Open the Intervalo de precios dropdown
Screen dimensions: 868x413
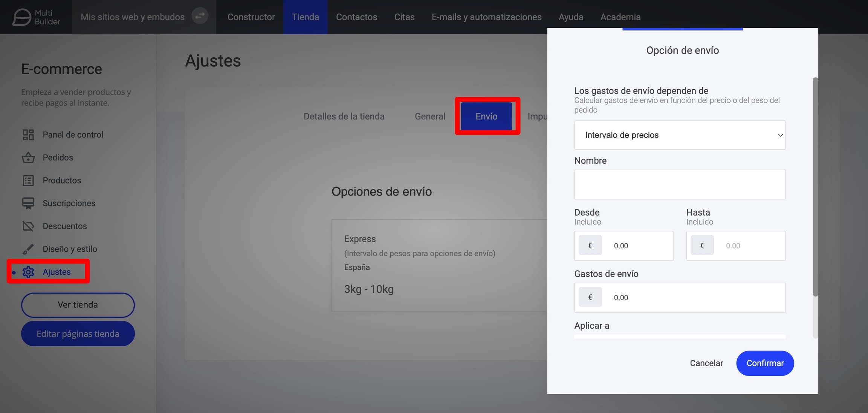[x=680, y=135]
